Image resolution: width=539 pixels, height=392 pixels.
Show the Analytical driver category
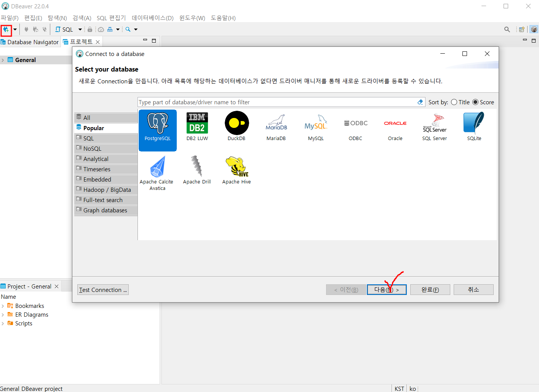click(106, 159)
